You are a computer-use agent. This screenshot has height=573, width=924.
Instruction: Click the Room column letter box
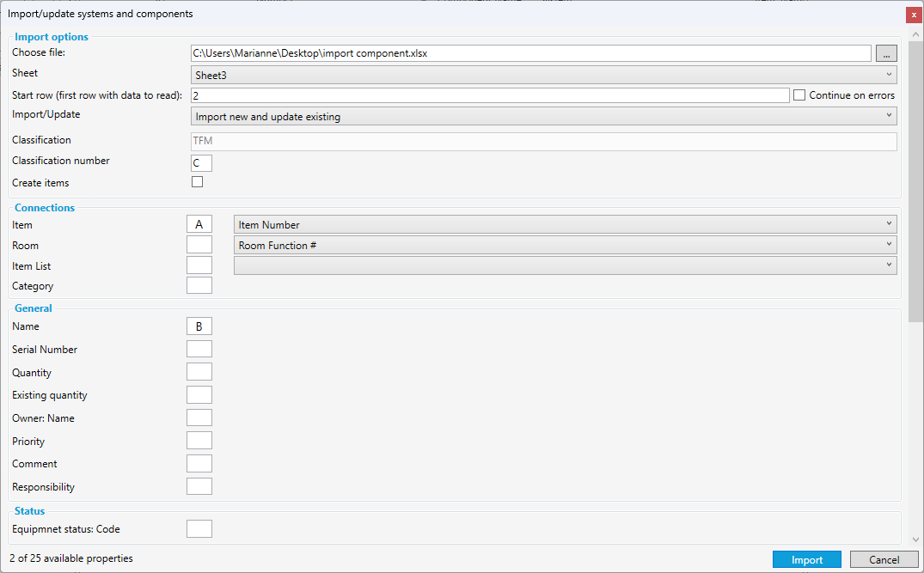click(199, 245)
